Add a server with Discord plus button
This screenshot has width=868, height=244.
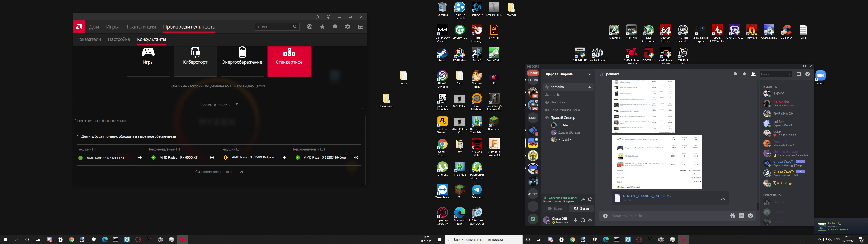[533, 206]
